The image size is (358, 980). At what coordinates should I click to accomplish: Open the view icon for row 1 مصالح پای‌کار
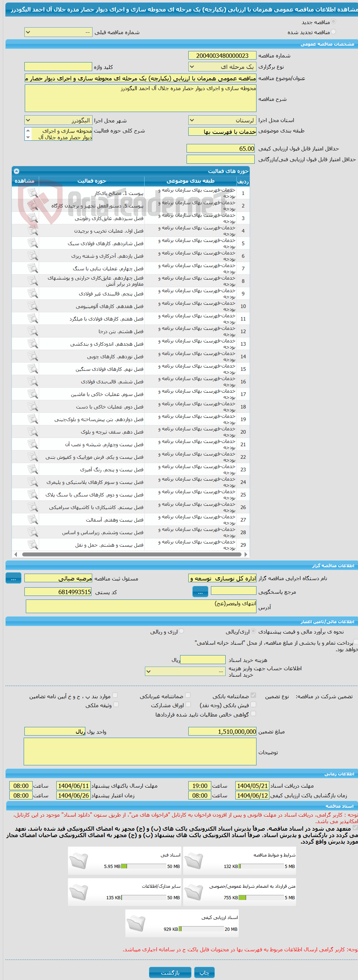33,193
